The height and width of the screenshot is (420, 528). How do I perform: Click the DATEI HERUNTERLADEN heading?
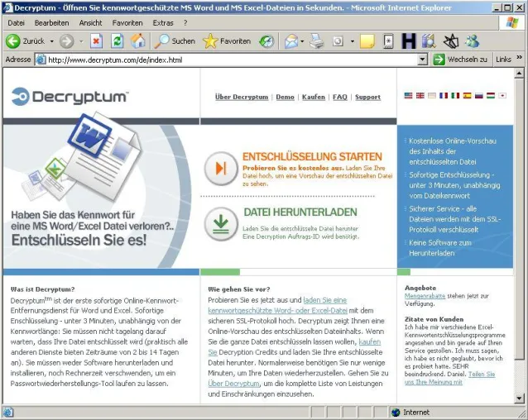click(300, 212)
